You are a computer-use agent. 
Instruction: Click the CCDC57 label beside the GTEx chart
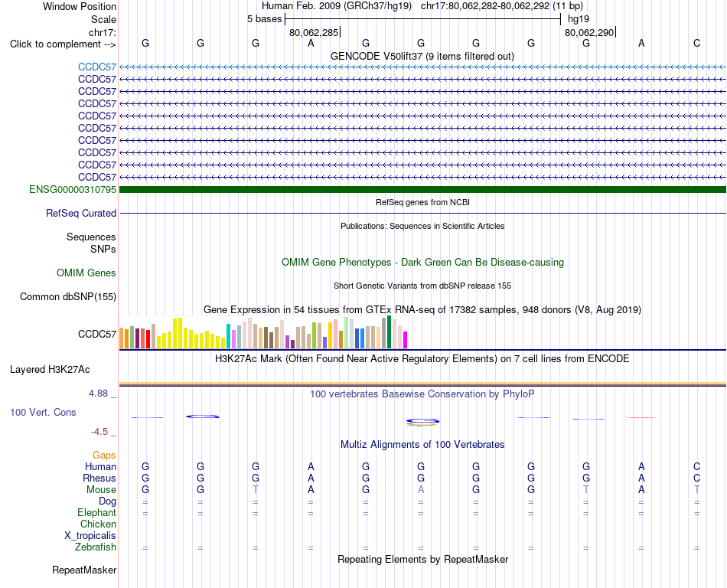pyautogui.click(x=97, y=334)
